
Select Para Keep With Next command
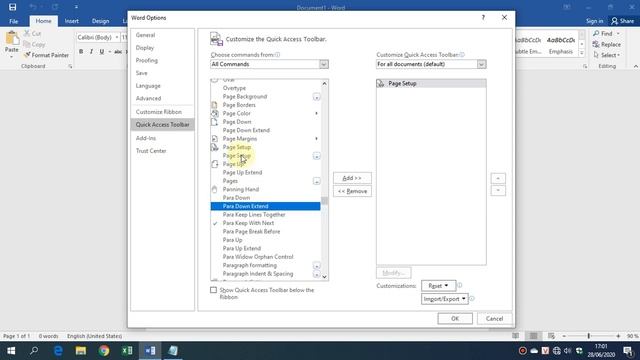click(x=265, y=223)
